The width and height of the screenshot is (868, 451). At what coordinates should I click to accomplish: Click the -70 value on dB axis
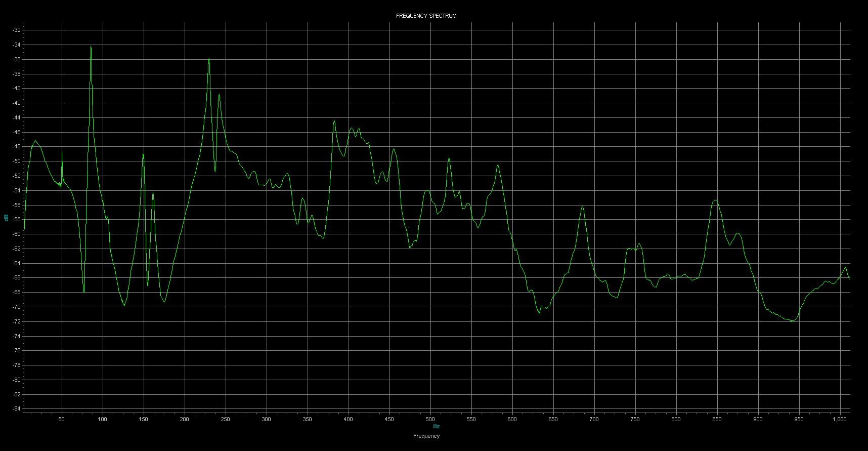pos(17,307)
